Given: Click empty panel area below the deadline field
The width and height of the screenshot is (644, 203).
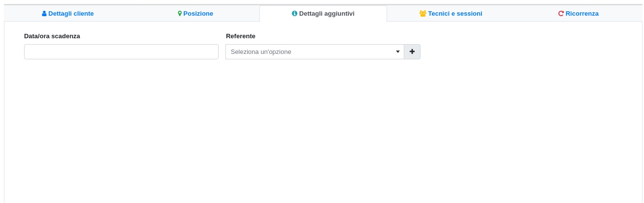Looking at the screenshot, I should (121, 98).
